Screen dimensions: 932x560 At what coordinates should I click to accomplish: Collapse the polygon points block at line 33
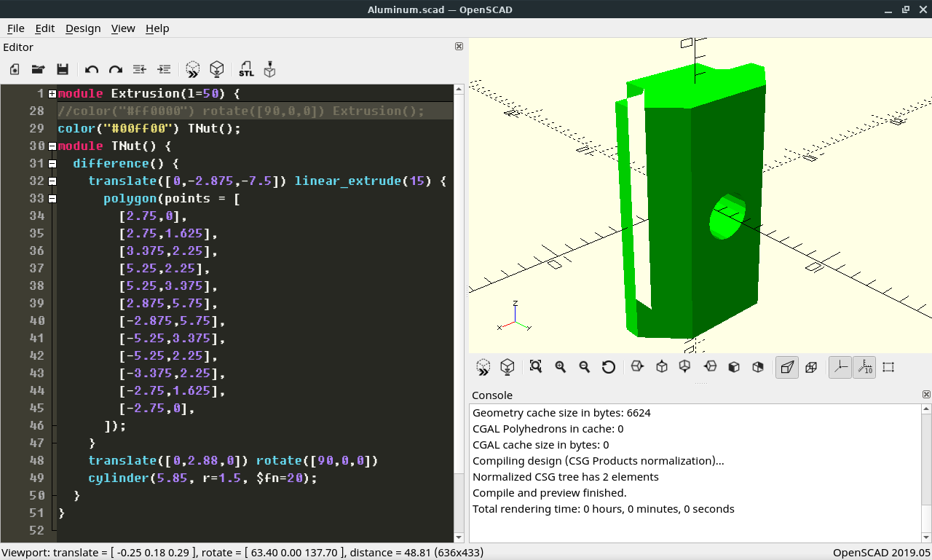coord(52,199)
